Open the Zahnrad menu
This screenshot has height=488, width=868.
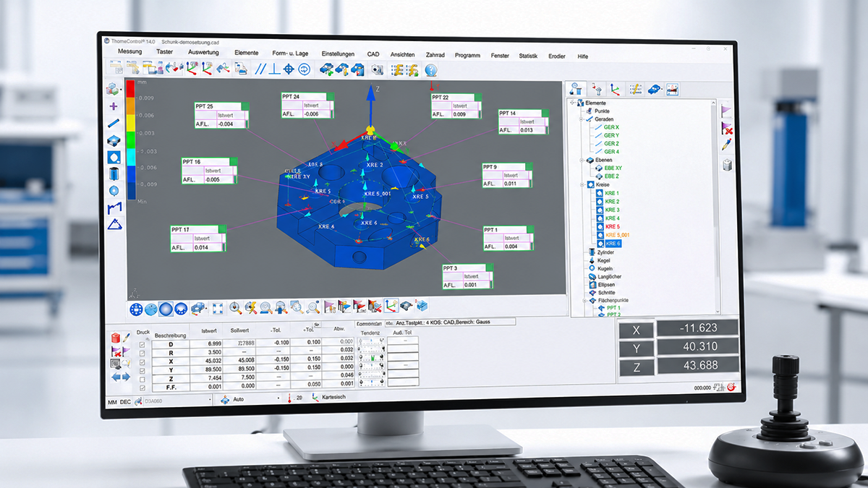pyautogui.click(x=435, y=55)
